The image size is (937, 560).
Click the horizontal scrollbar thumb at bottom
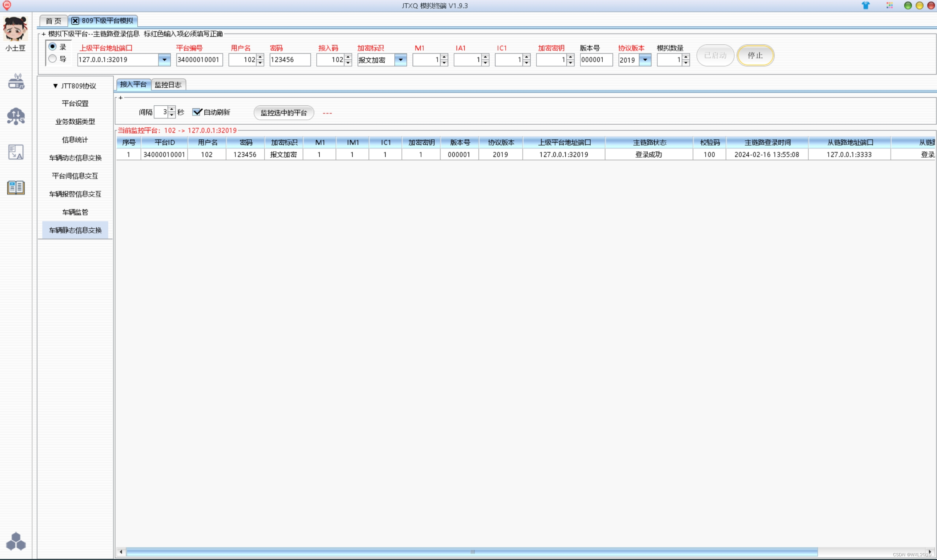point(472,552)
